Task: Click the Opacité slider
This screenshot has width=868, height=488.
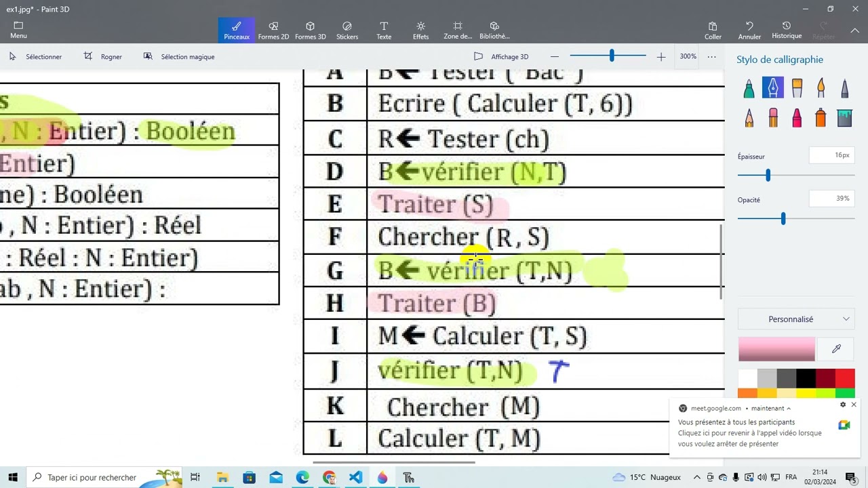Action: (796, 218)
